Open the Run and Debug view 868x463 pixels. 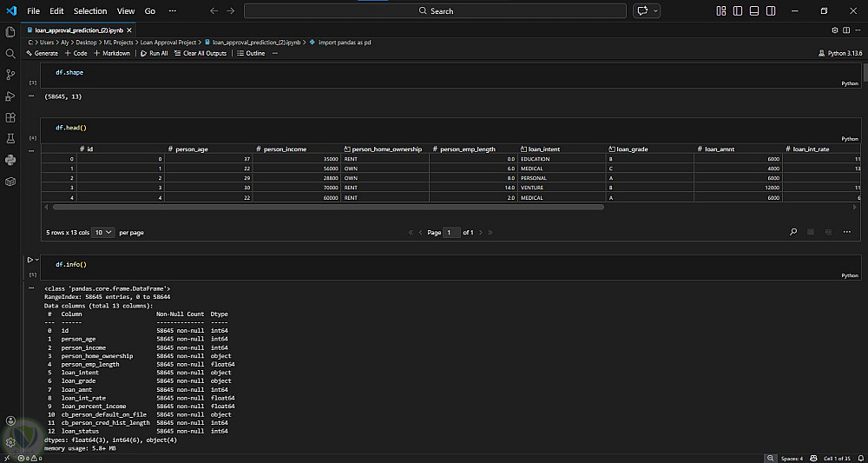coord(10,96)
